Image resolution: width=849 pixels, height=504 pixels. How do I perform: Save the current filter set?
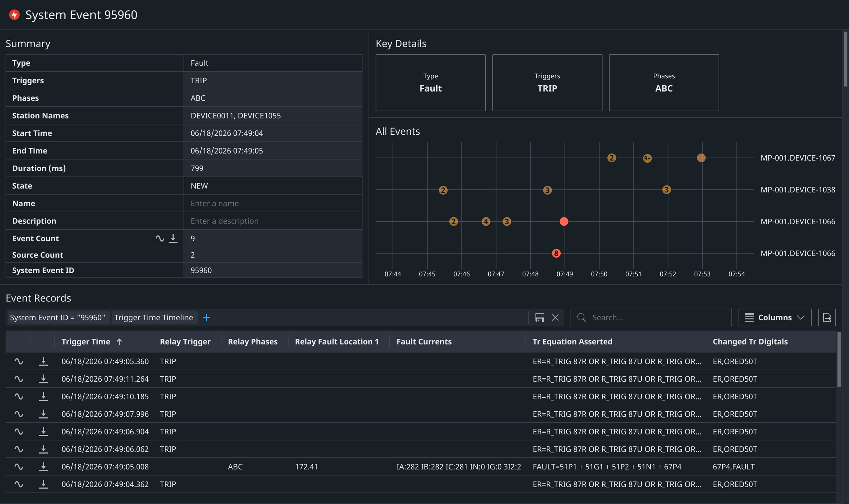[x=539, y=317]
